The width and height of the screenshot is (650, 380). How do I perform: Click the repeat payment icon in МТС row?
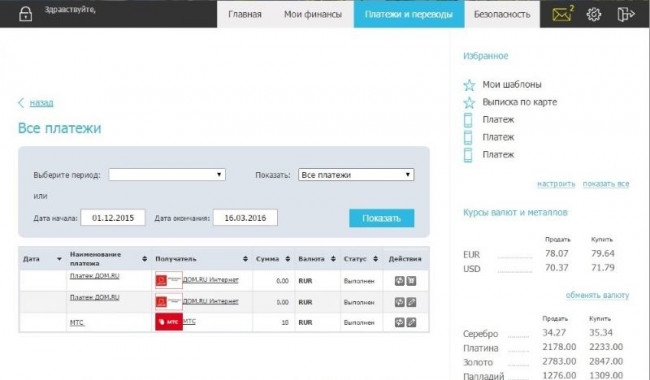click(399, 322)
